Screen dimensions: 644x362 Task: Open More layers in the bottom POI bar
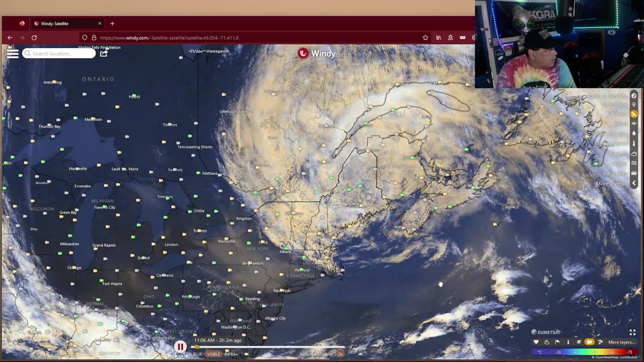coord(622,342)
